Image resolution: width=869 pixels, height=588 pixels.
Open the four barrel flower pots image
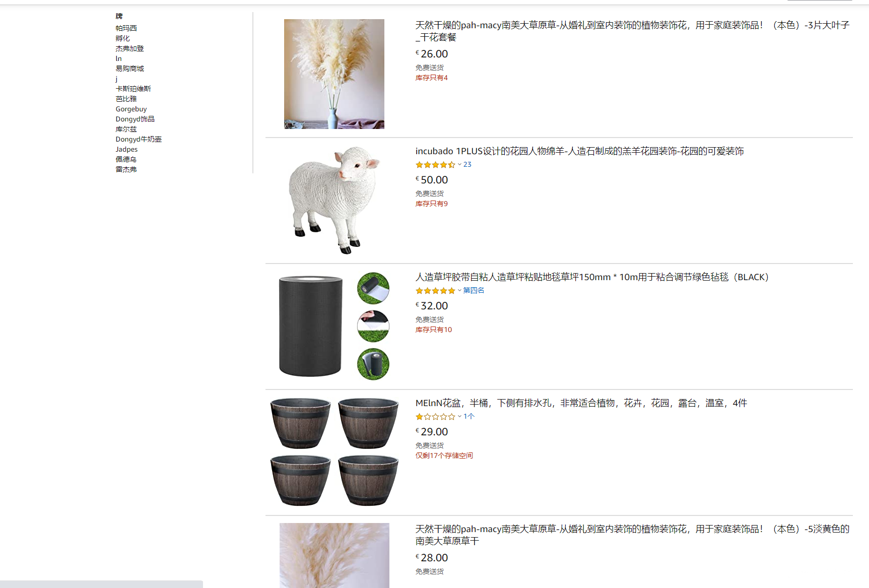pos(334,452)
